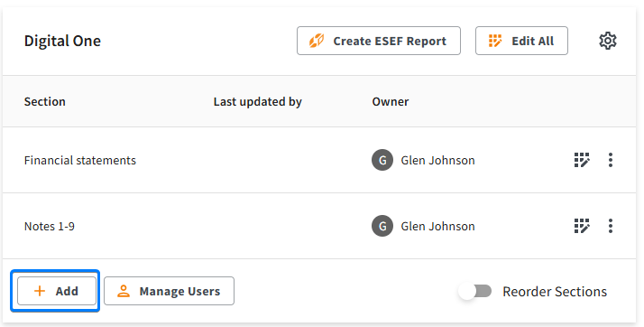Click the orange icon on Create ESEF Report
Viewport: 644px width, 327px height.
pyautogui.click(x=317, y=41)
